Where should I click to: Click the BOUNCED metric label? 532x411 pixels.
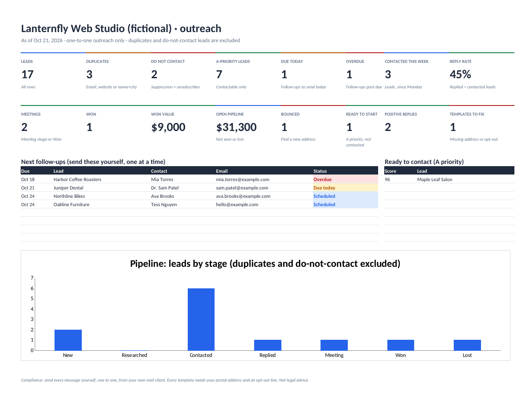[290, 114]
